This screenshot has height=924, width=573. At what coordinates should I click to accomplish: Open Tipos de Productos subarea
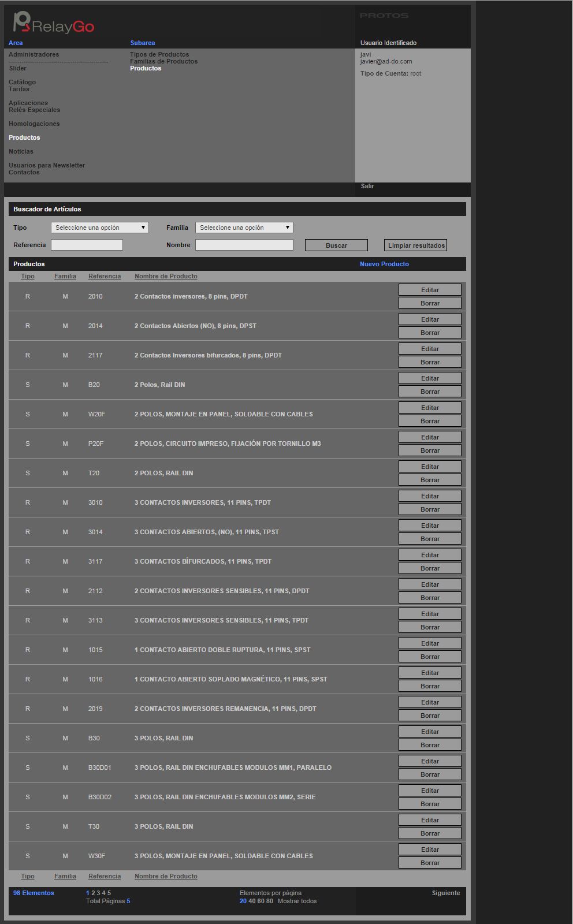click(x=159, y=54)
